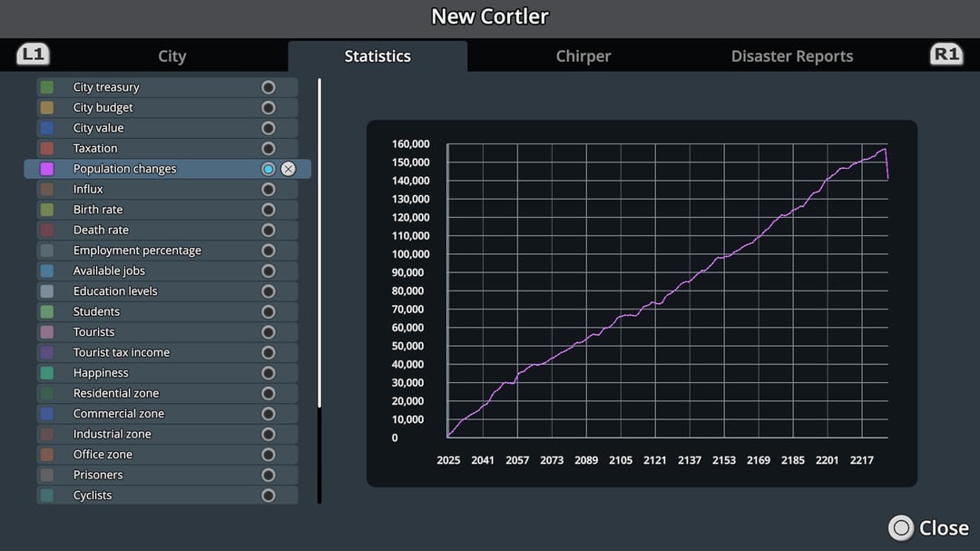Select the Residential zone row label

click(116, 393)
